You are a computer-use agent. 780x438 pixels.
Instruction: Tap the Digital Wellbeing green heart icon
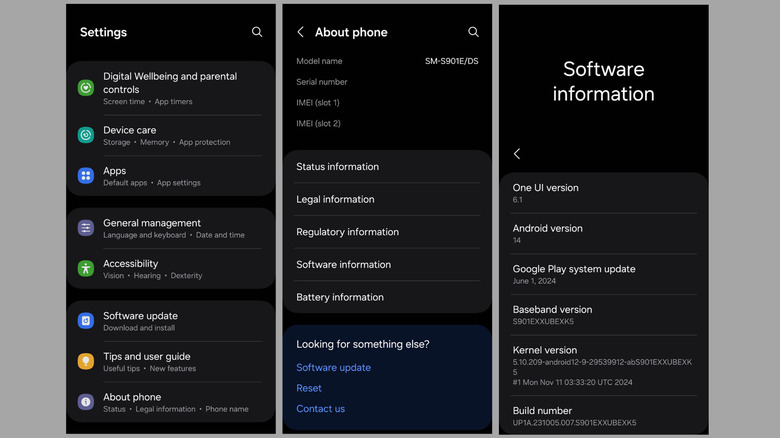(86, 88)
